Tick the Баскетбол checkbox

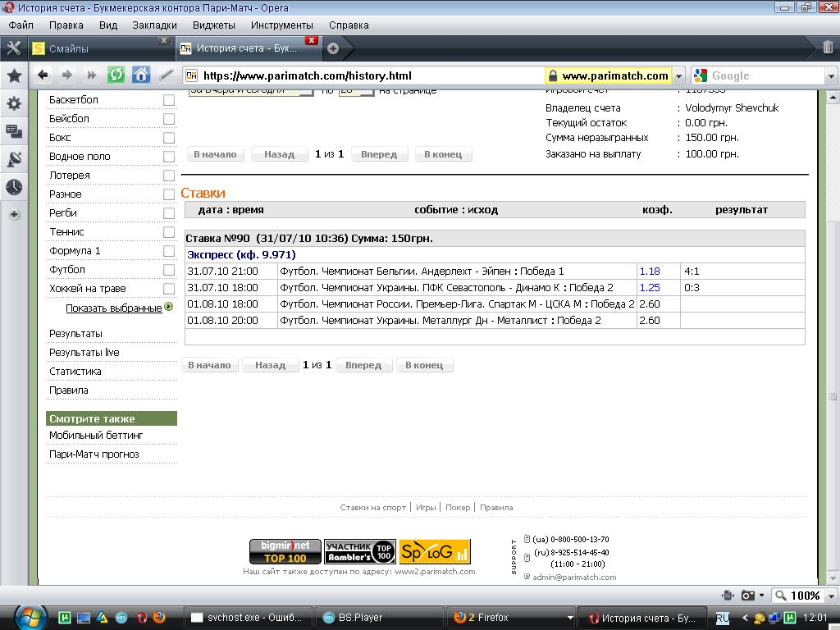coord(169,100)
